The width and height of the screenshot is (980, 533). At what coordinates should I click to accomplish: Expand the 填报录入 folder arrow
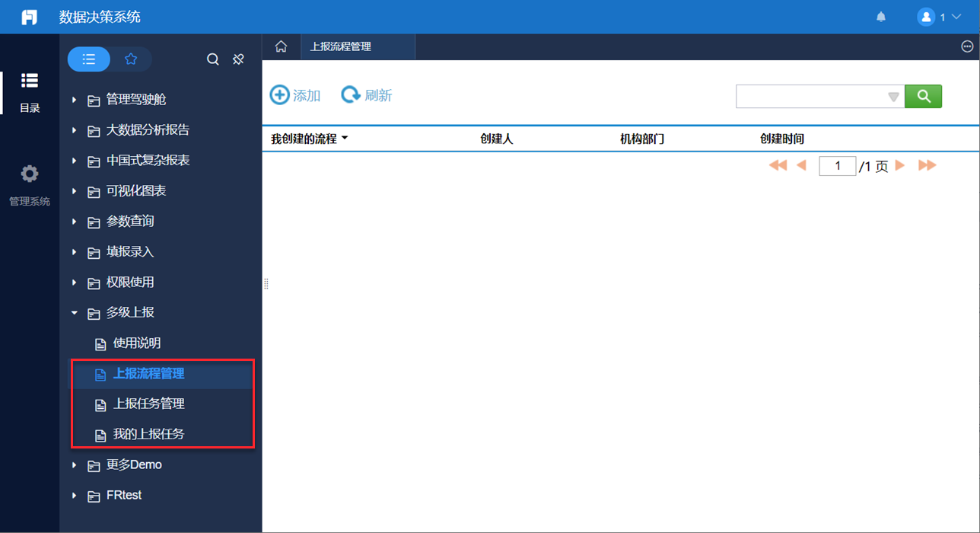click(75, 252)
